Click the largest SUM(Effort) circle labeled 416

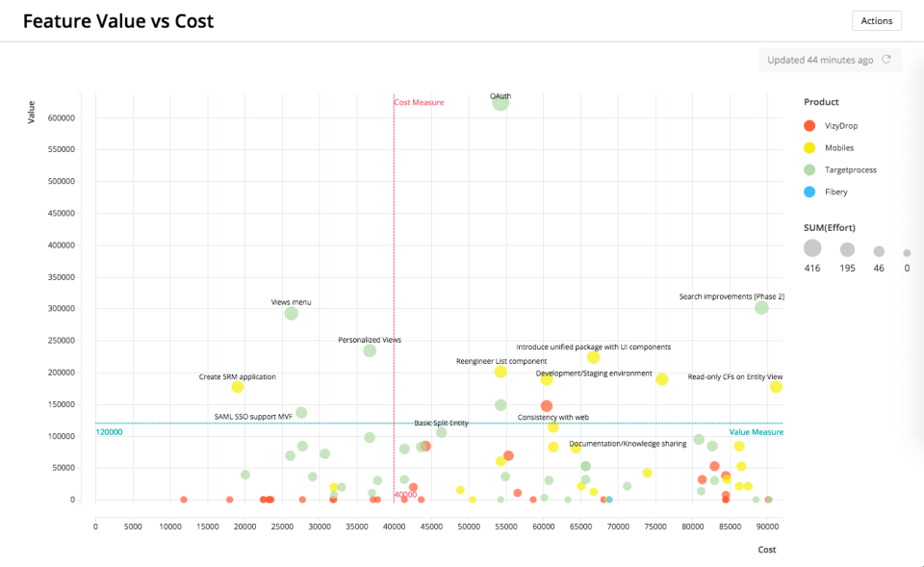pyautogui.click(x=811, y=248)
